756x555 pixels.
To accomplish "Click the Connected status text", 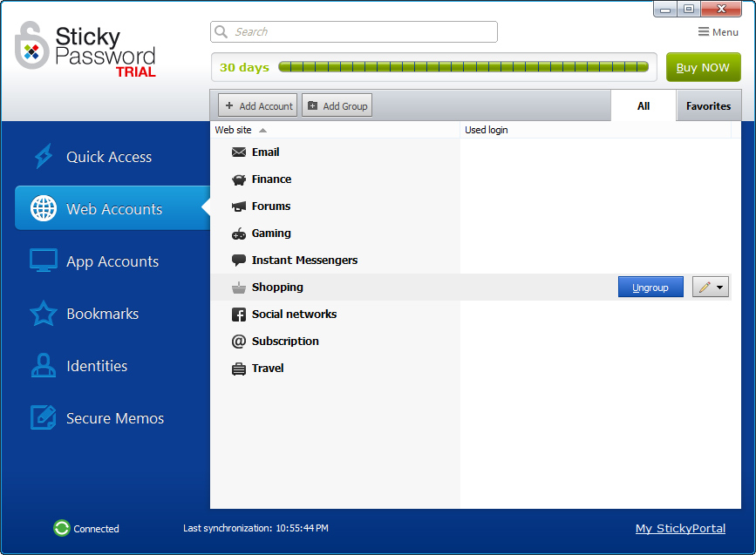I will coord(96,529).
